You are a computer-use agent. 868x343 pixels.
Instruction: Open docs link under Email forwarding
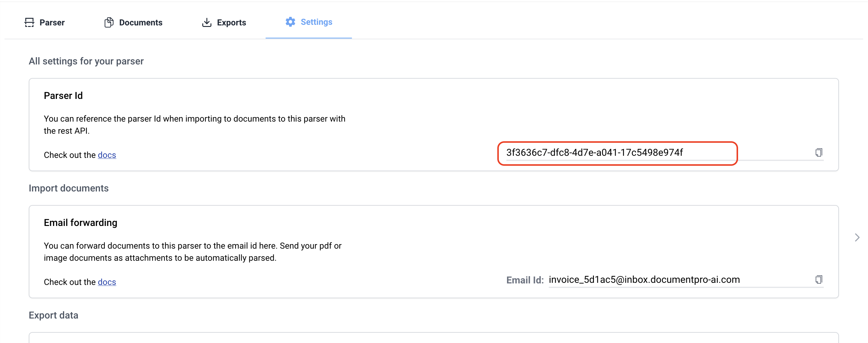[107, 282]
